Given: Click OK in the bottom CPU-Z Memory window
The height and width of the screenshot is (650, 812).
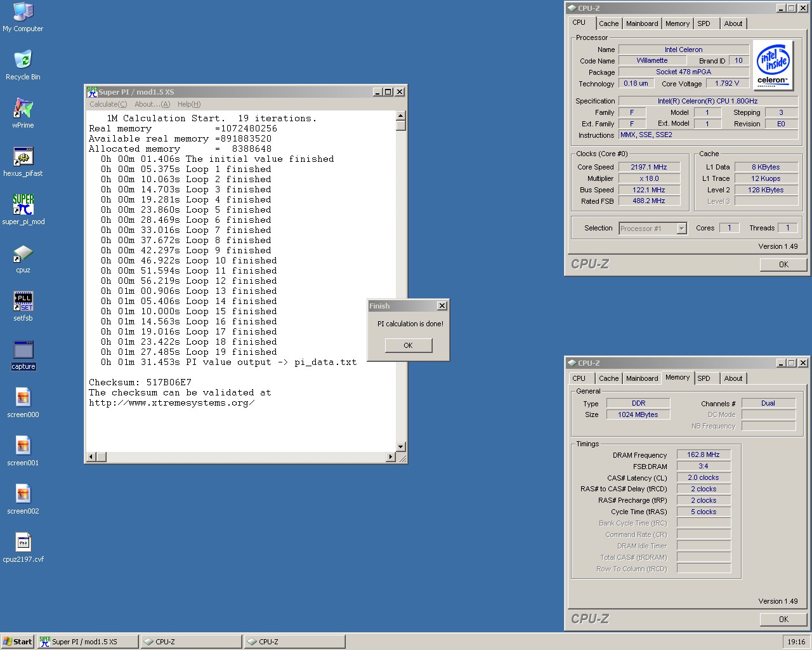Looking at the screenshot, I should point(783,620).
